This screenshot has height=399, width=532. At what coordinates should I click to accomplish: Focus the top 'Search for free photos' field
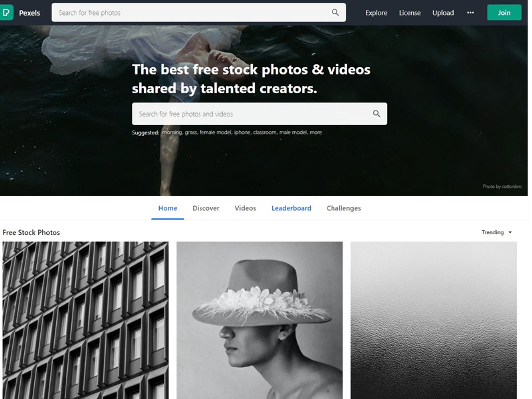point(199,13)
